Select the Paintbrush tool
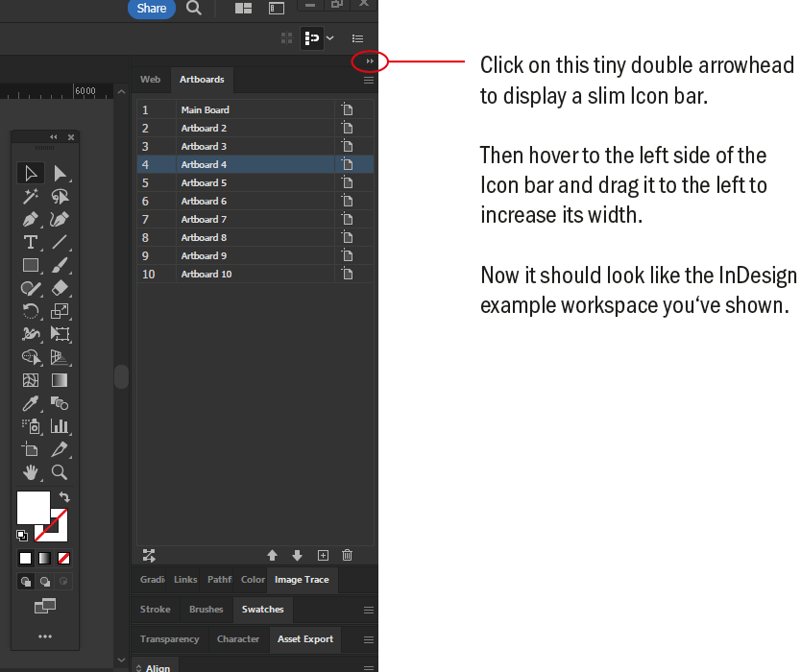Screen dimensions: 801x672 point(60,265)
